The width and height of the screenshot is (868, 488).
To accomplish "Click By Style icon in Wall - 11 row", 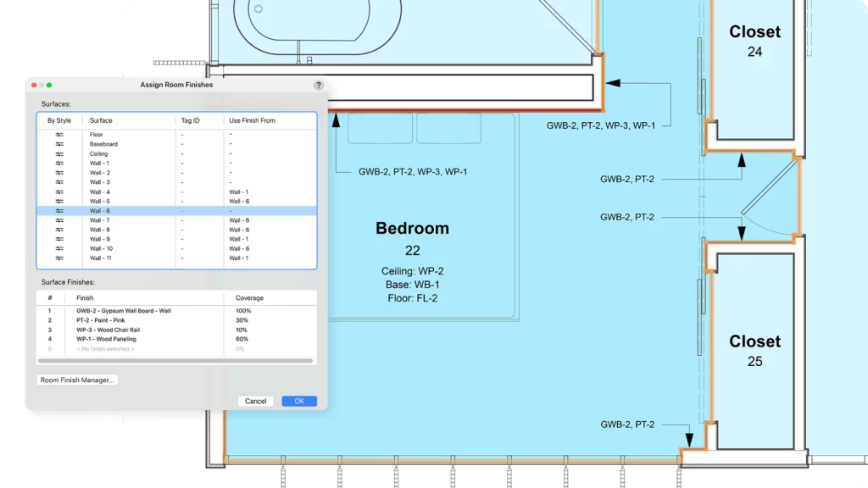I will point(60,258).
